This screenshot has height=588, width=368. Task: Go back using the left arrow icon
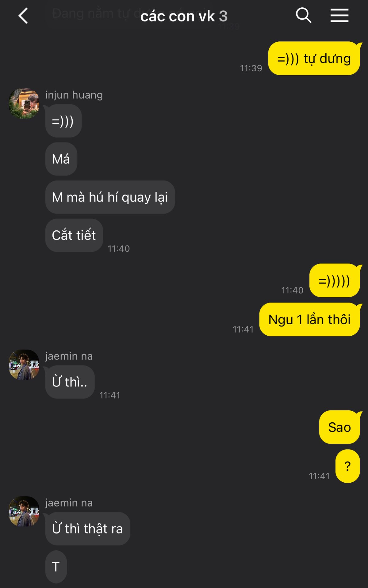pyautogui.click(x=23, y=16)
